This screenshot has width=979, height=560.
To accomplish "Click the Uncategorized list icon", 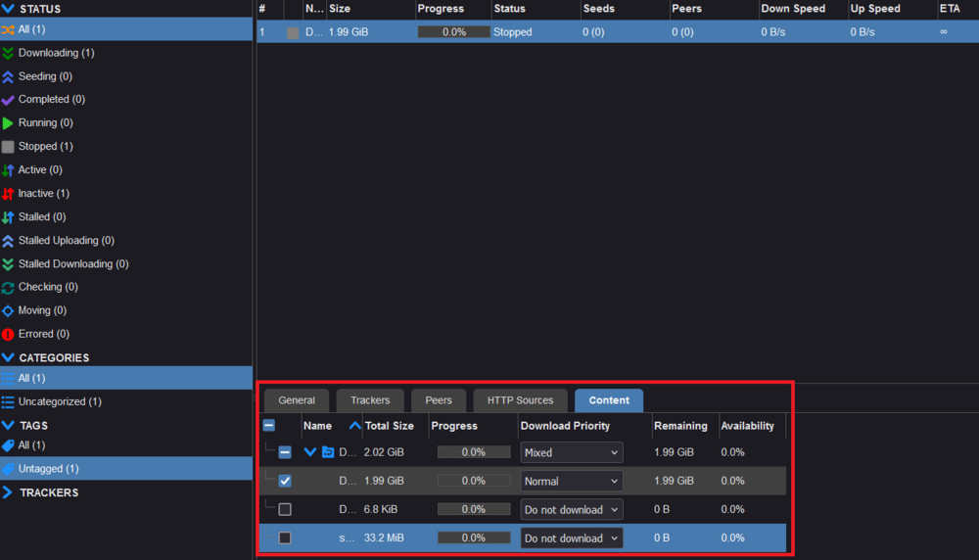I will click(8, 401).
